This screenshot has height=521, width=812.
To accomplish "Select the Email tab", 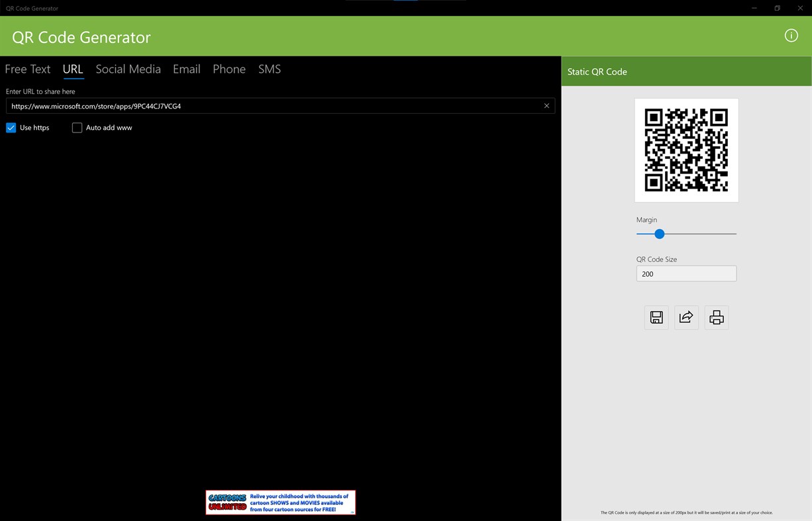I will click(x=186, y=69).
